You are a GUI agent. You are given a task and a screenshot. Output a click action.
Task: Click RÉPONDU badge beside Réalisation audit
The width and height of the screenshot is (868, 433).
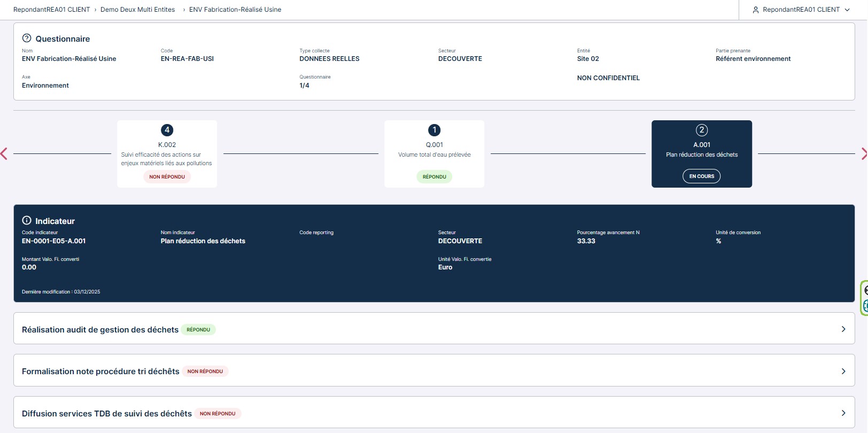coord(198,330)
